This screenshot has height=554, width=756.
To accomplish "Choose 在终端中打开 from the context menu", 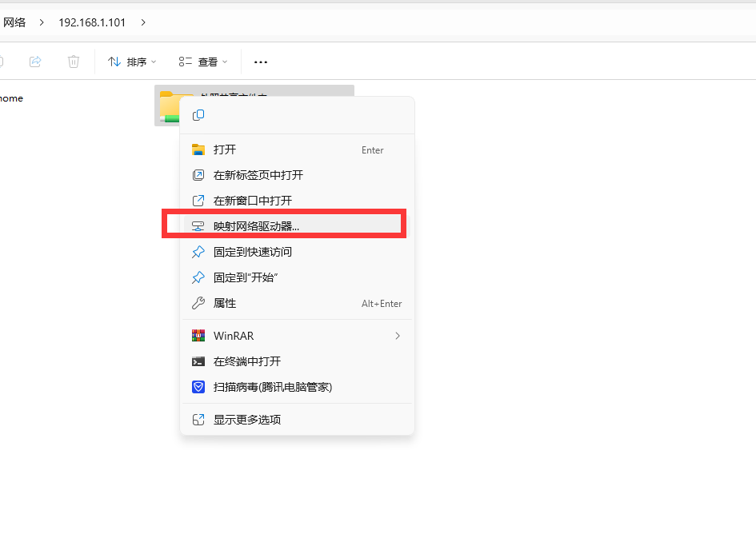I will (246, 361).
